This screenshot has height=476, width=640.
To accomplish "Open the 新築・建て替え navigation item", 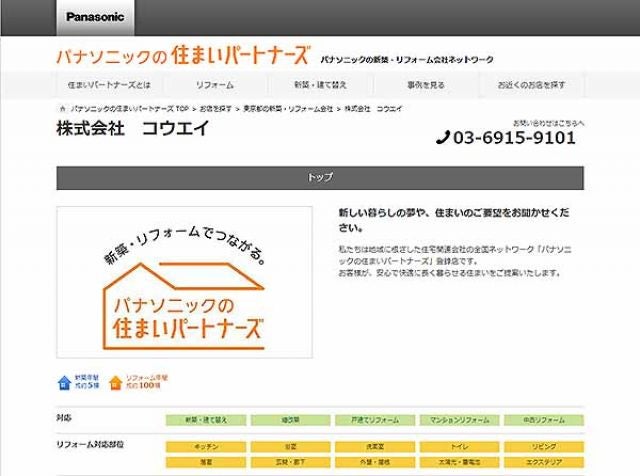I will tap(320, 85).
